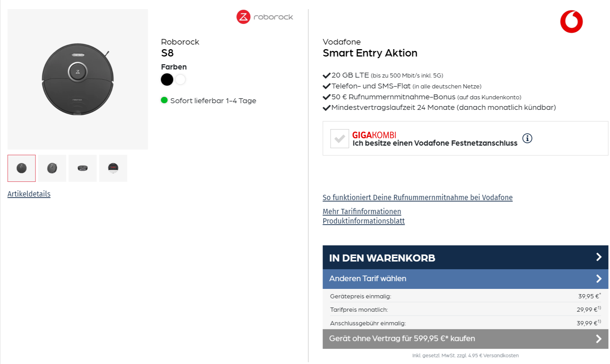Open the fourth underside product thumbnail
This screenshot has height=364, width=610.
113,168
